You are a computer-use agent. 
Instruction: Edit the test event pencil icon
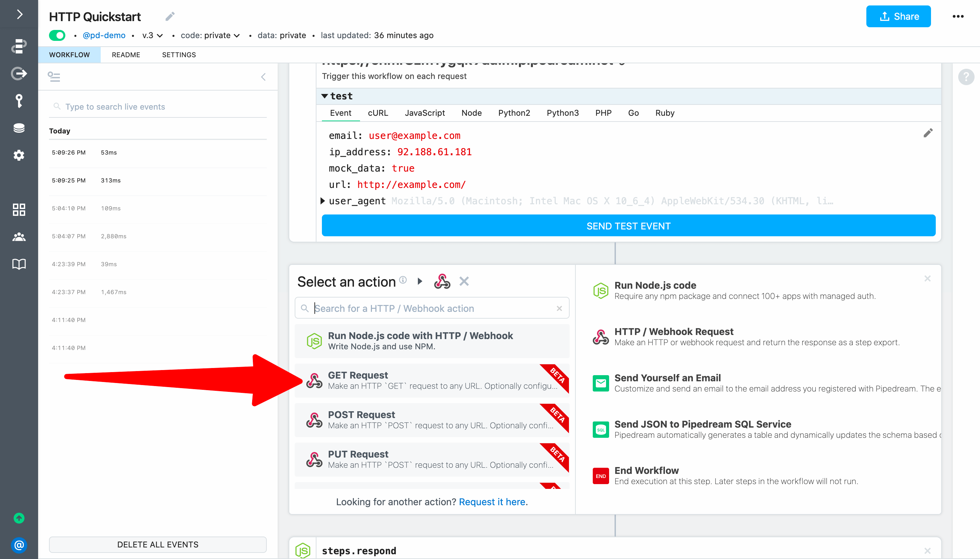pyautogui.click(x=928, y=133)
